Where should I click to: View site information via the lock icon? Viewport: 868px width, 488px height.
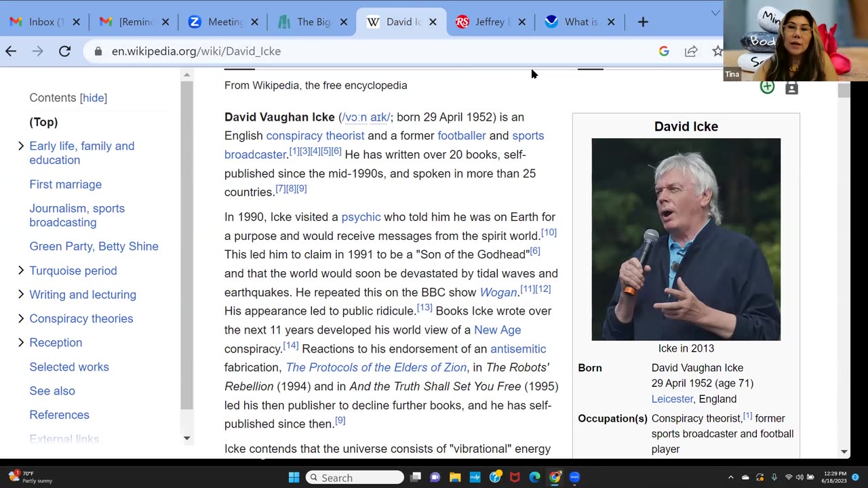(99, 51)
